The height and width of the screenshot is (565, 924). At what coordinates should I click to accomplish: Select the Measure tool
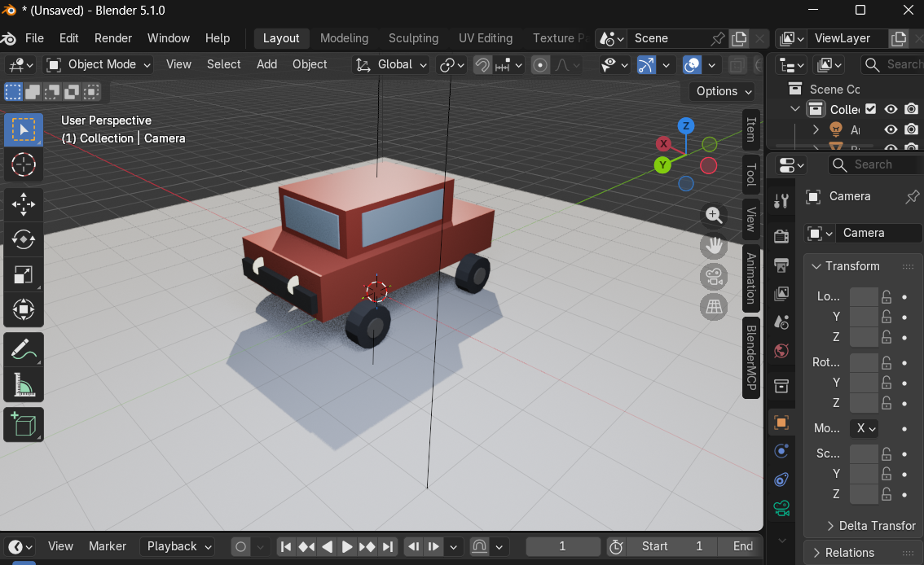tap(24, 385)
